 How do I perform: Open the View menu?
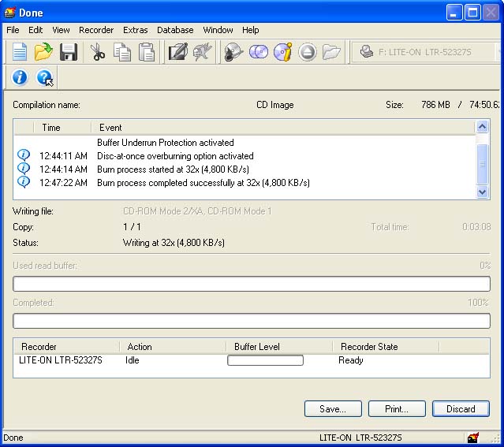coord(61,30)
